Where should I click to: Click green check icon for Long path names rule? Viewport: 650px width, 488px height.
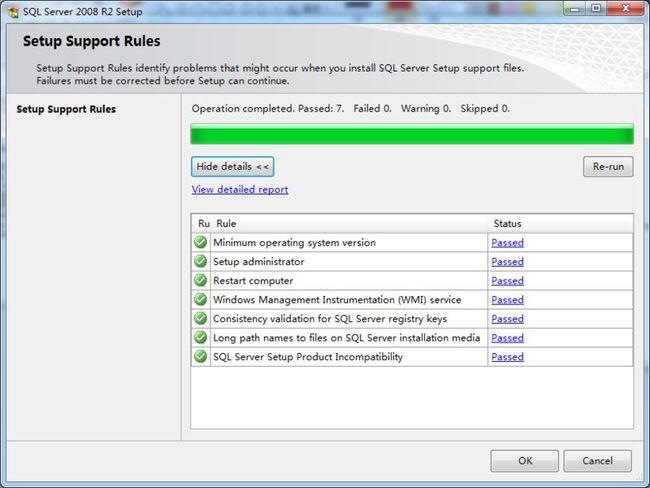[201, 337]
